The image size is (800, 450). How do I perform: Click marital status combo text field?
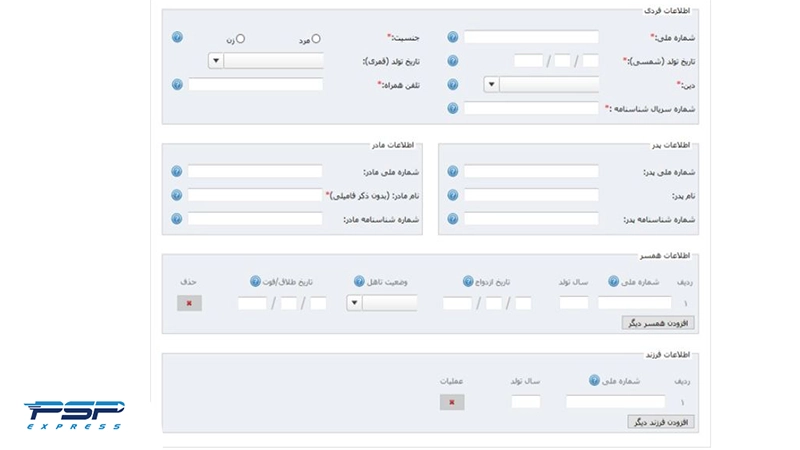pos(390,303)
